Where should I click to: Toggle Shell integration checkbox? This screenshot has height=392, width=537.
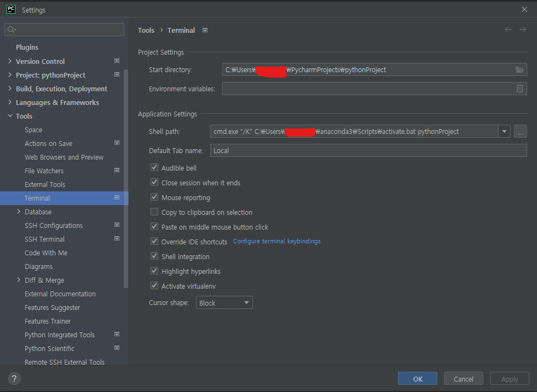pyautogui.click(x=154, y=256)
